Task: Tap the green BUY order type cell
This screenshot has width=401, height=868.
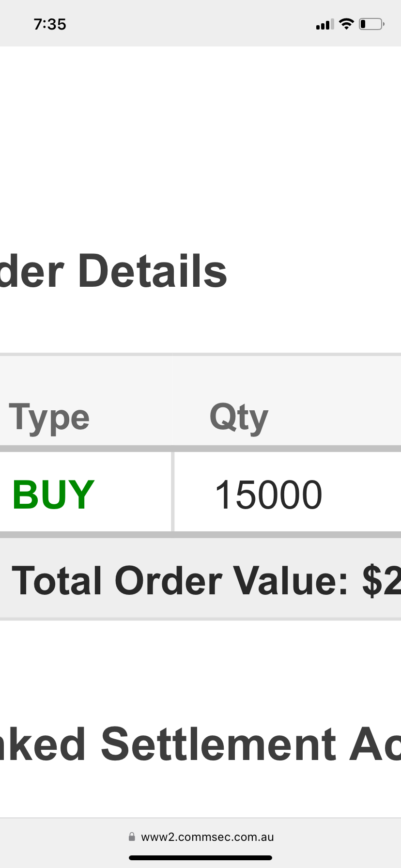Action: click(x=85, y=494)
